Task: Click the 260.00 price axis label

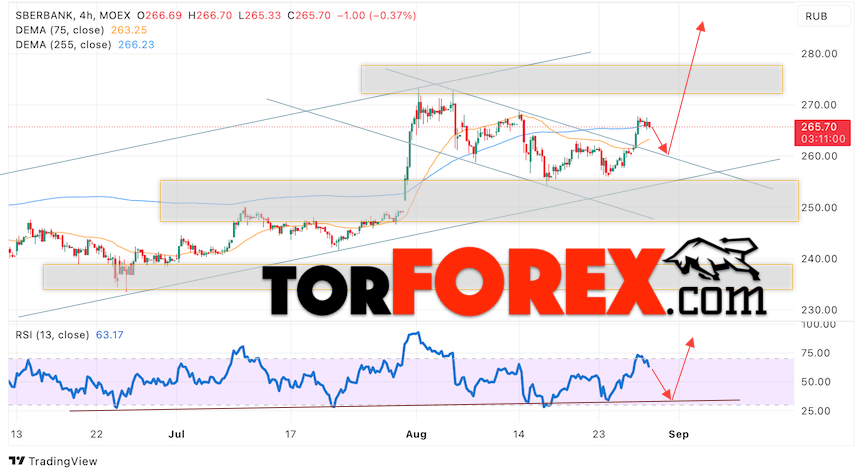Action: [x=820, y=156]
